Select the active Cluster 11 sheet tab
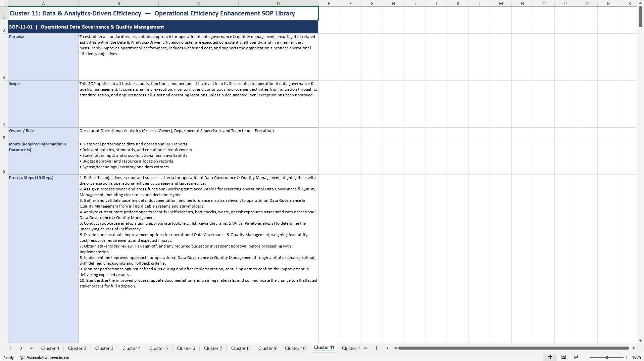Image resolution: width=644 pixels, height=361 pixels. 324,348
